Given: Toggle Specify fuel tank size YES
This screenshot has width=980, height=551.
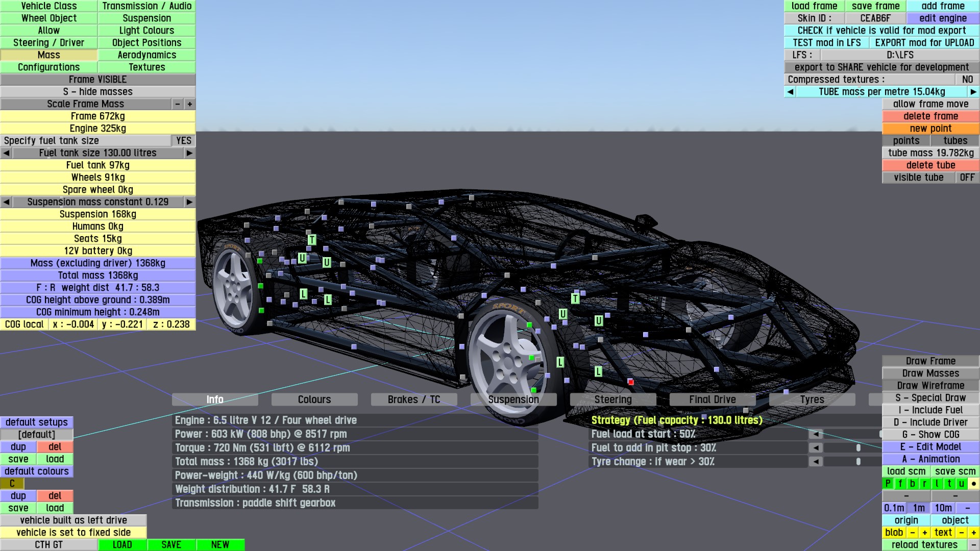Looking at the screenshot, I should 183,141.
